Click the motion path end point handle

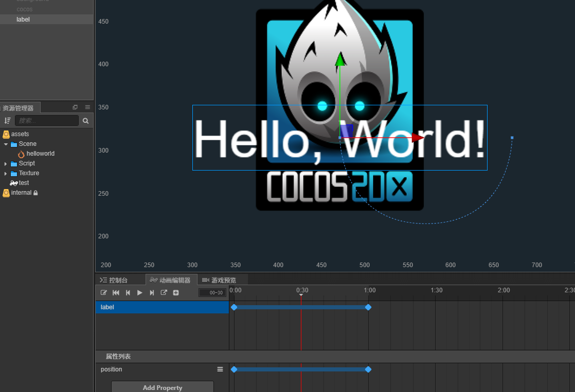click(x=512, y=138)
